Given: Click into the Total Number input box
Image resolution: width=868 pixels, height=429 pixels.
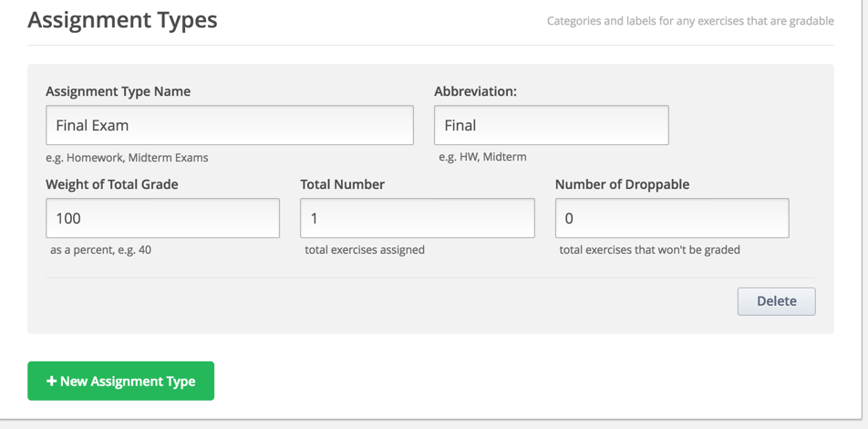Looking at the screenshot, I should pos(417,218).
